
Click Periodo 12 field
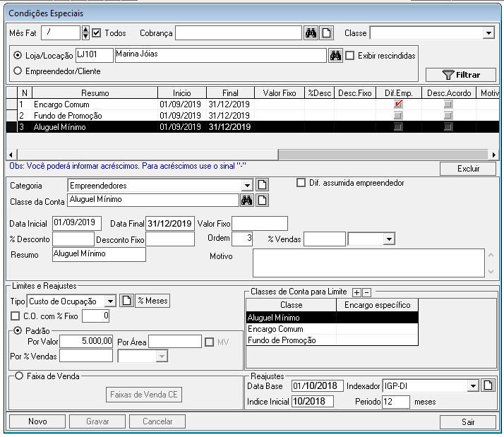click(x=396, y=401)
